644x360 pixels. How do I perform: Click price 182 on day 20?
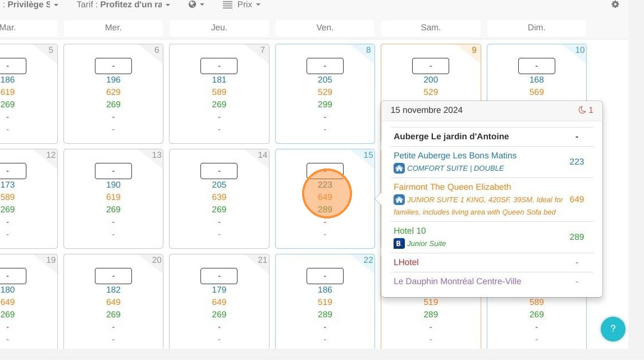click(113, 290)
